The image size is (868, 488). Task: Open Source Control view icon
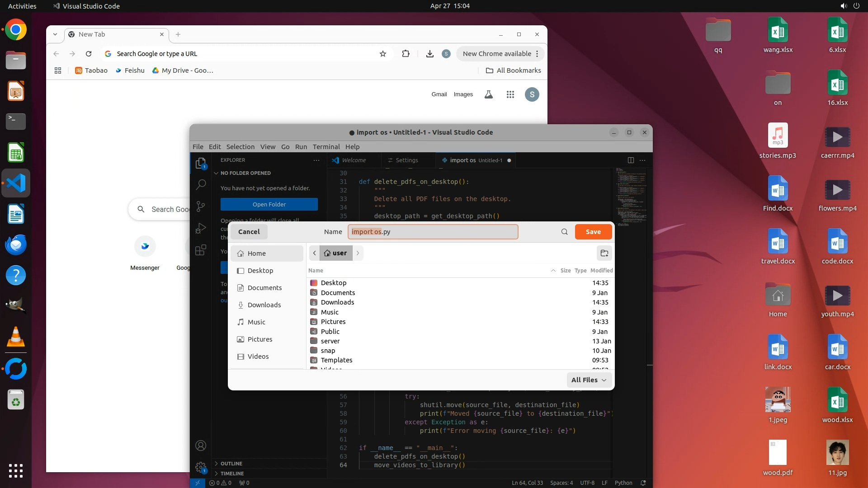[201, 206]
